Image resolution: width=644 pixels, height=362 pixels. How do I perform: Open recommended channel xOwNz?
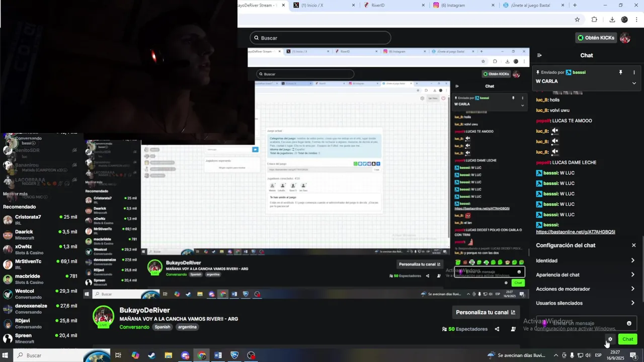[40, 249]
